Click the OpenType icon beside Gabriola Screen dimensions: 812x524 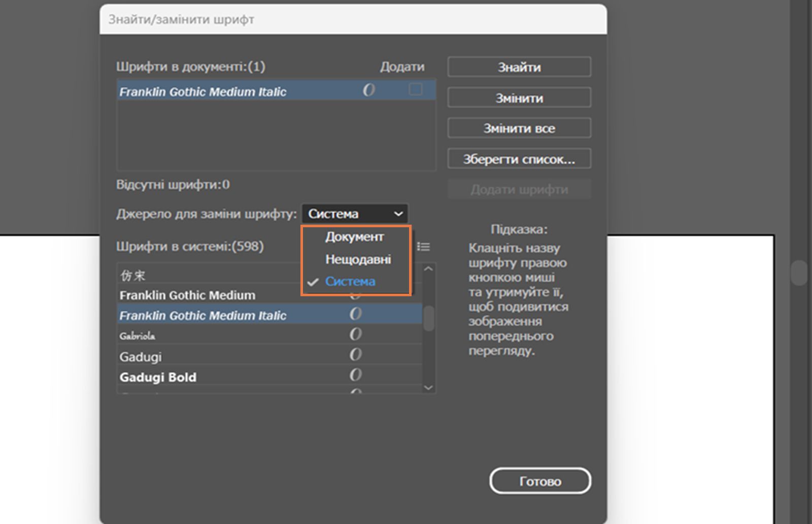(356, 334)
